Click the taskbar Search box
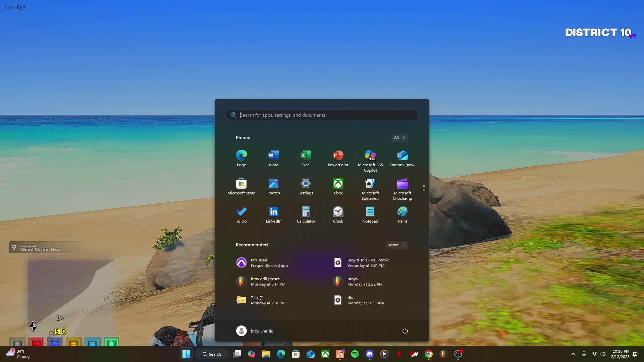Viewport: 644px width, 362px height. click(212, 354)
